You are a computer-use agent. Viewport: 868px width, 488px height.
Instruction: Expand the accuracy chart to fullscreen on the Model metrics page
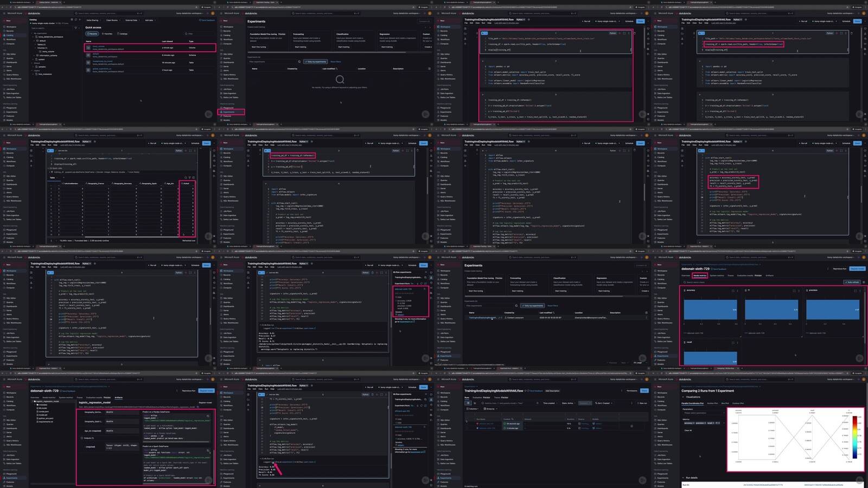tap(733, 291)
